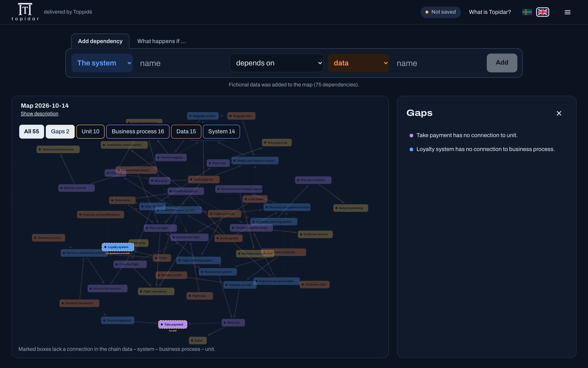Select the Customer case node
This screenshot has height=368, width=588.
pos(315,284)
